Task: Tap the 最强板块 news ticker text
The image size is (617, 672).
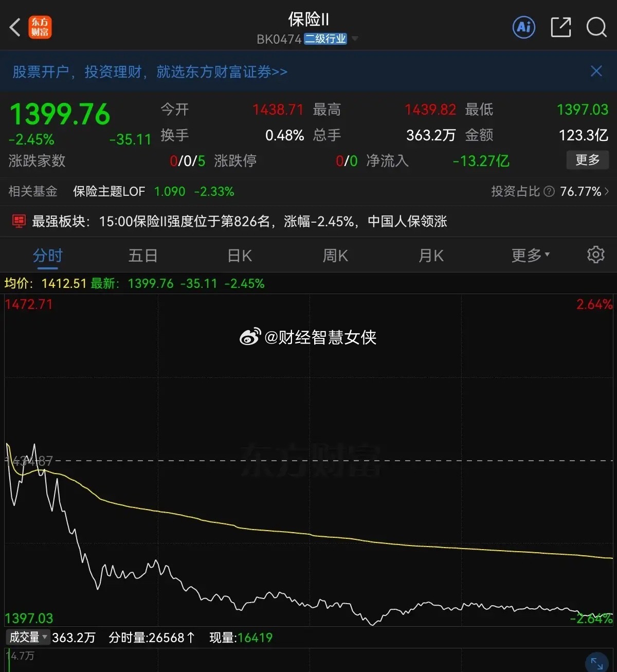Action: 240,222
